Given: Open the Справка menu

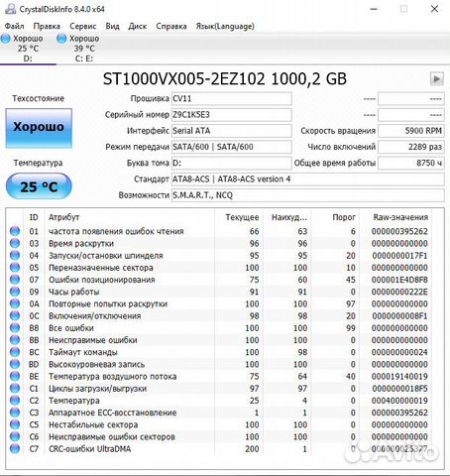Looking at the screenshot, I should [171, 26].
